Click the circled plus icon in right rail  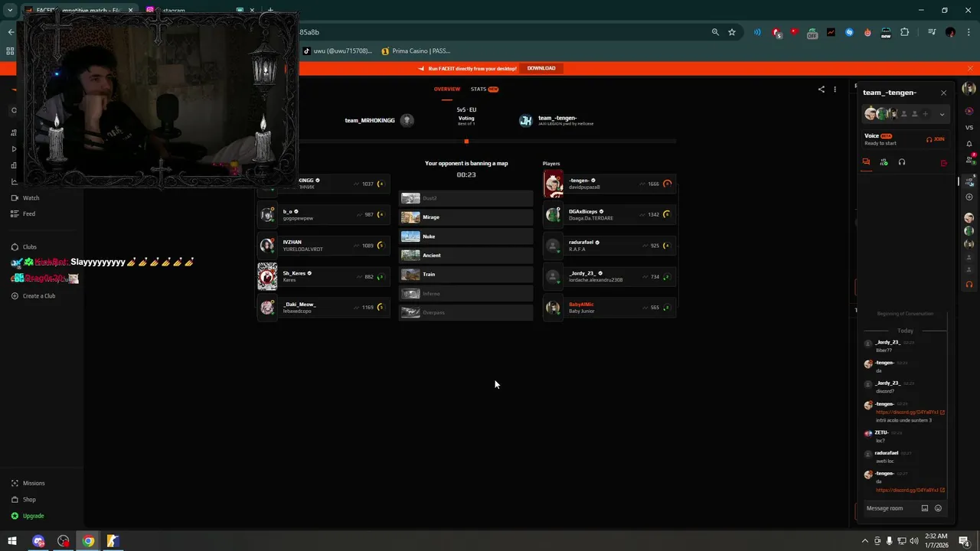coord(969,197)
